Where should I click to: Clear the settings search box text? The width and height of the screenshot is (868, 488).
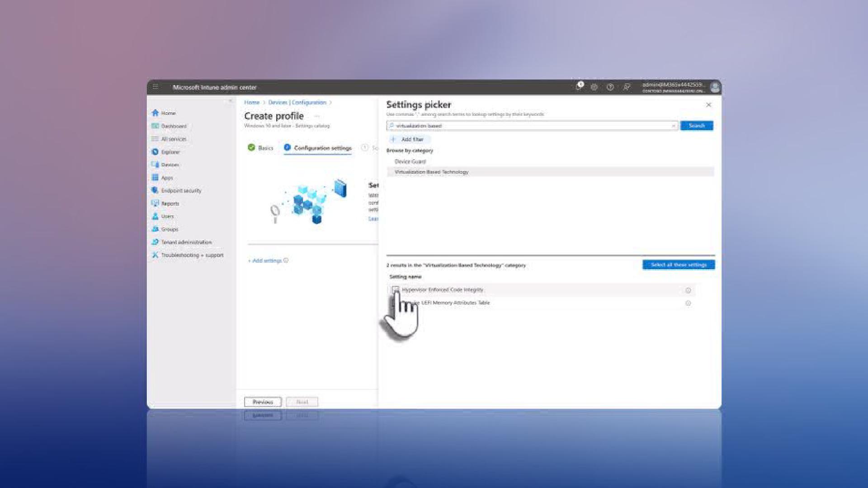click(673, 126)
